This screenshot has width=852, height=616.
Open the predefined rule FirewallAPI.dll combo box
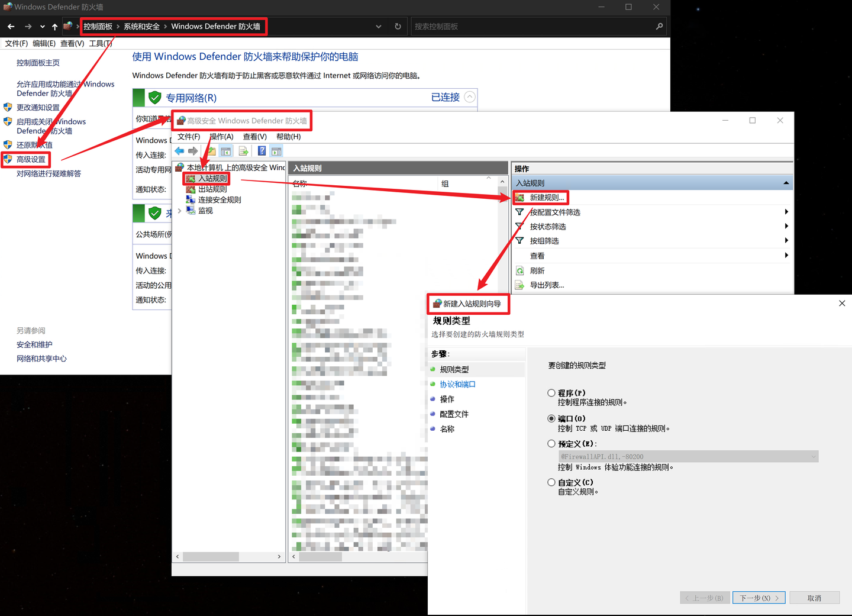689,457
